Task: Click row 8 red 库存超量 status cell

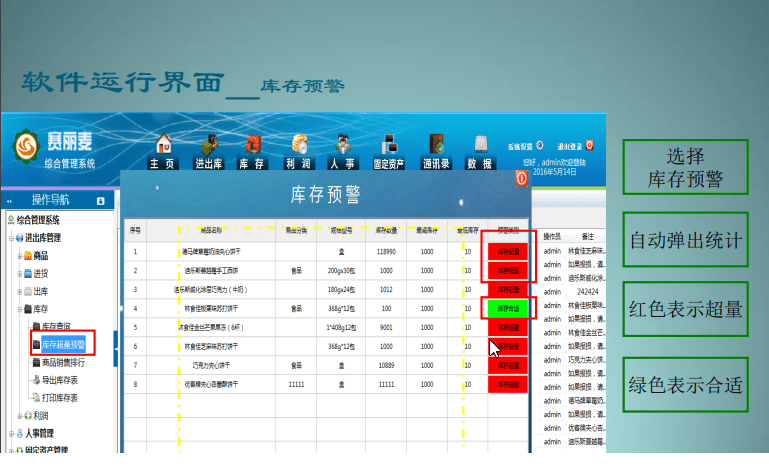Action: tap(508, 384)
